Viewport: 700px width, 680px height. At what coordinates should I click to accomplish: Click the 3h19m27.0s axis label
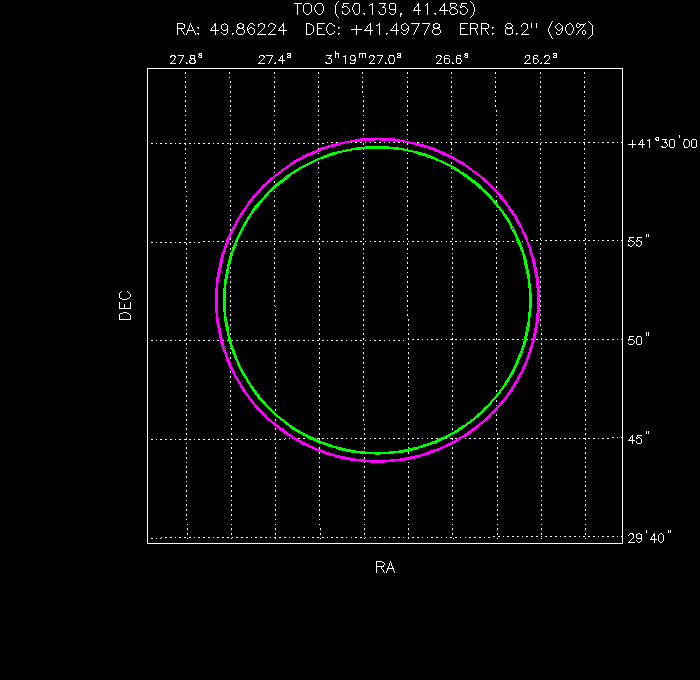[x=363, y=58]
